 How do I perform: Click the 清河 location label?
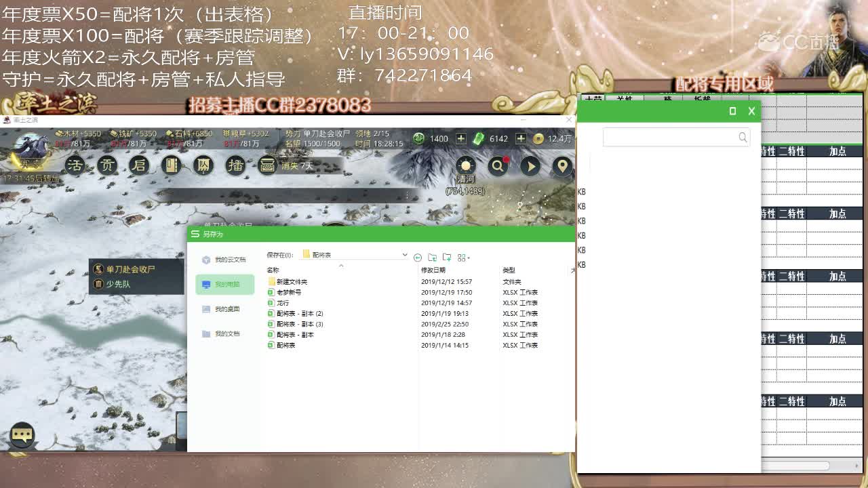click(x=465, y=180)
